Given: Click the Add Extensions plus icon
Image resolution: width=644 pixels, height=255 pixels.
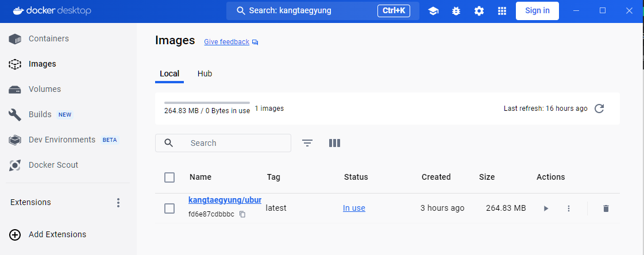Looking at the screenshot, I should tap(15, 234).
